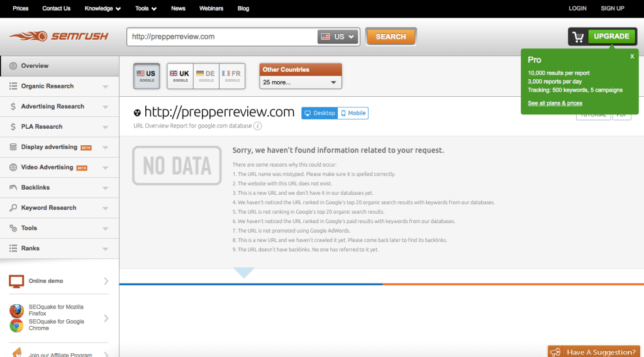Click the Backlinks icon

13,187
